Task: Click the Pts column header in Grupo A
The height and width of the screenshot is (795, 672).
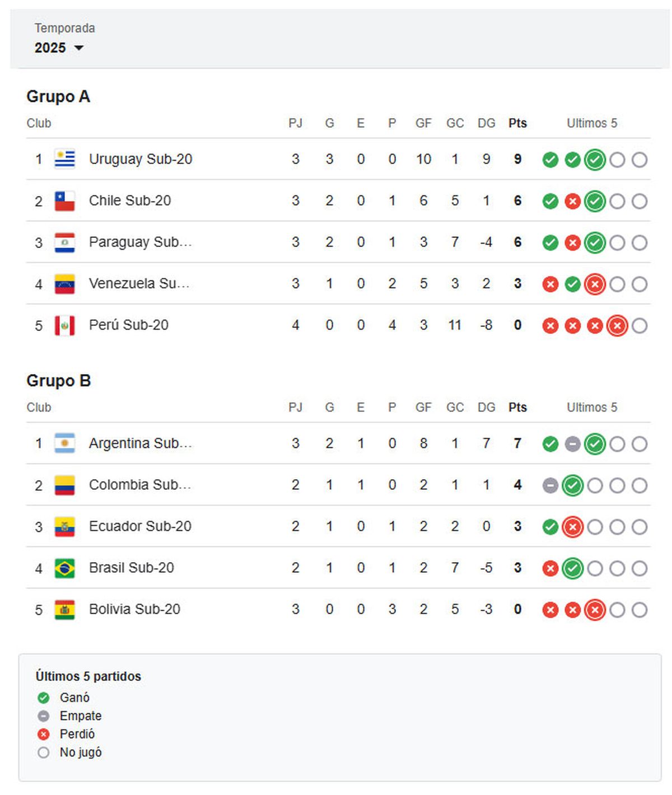Action: pos(517,123)
